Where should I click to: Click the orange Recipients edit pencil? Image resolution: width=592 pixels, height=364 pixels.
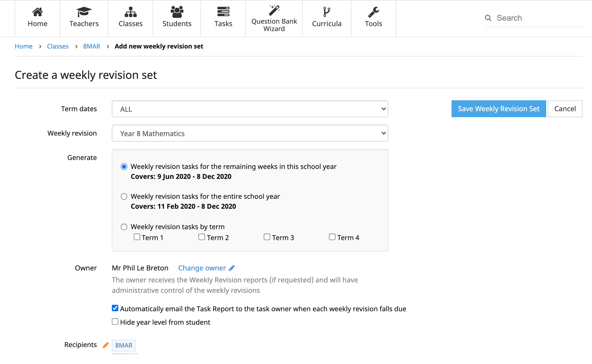(106, 345)
